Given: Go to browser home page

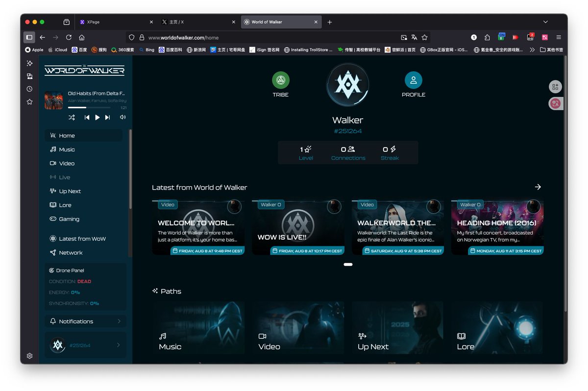Looking at the screenshot, I should 82,37.
